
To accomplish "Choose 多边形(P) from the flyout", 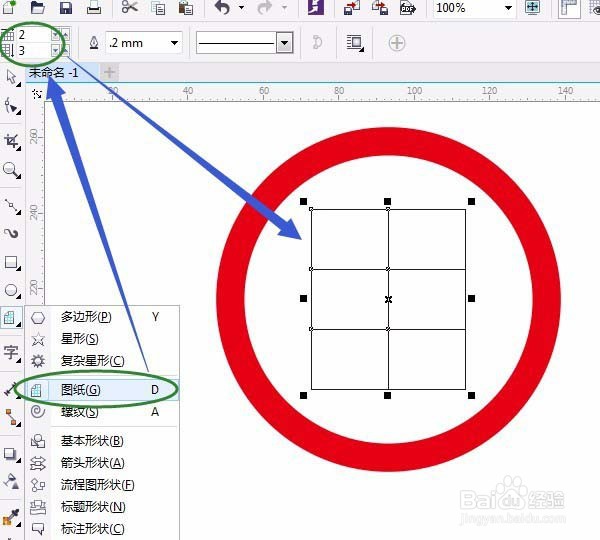I will coord(102,317).
